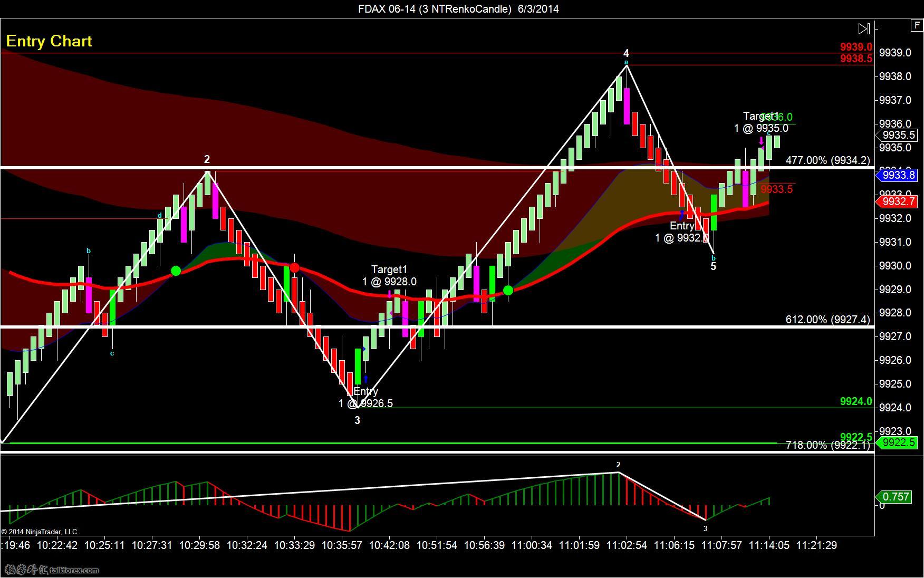Select the yellow 'Entry Chart' label

pyautogui.click(x=49, y=41)
